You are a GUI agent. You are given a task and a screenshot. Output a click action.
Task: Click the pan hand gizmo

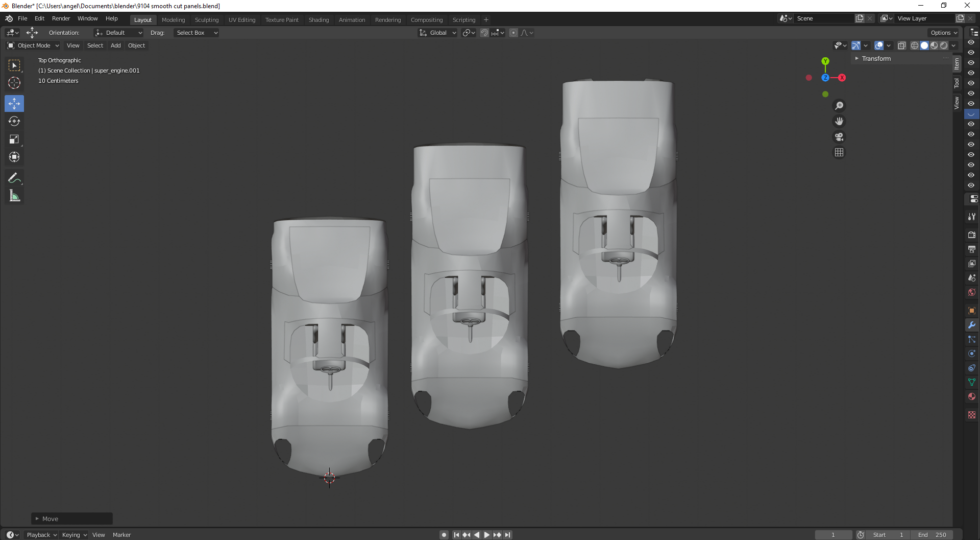pos(839,122)
